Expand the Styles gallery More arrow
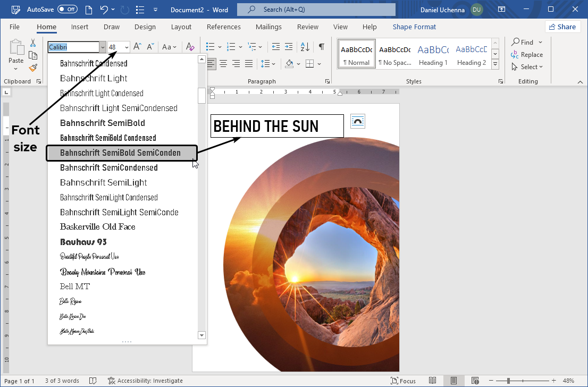 coord(495,64)
